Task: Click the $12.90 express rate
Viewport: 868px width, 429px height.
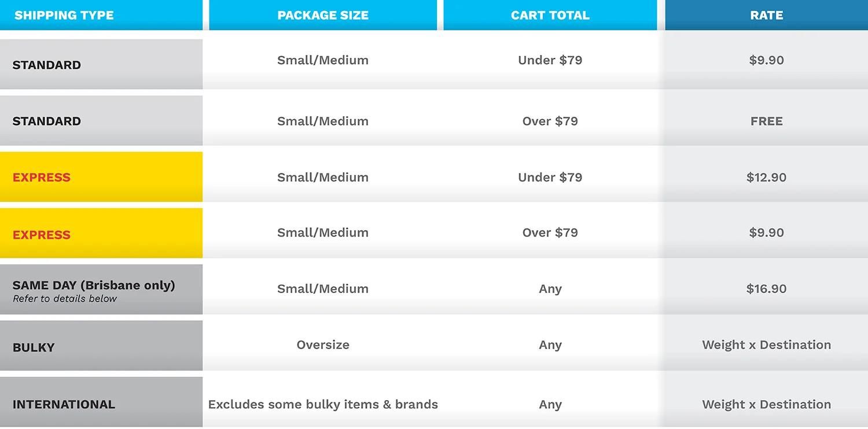Action: pos(766,177)
